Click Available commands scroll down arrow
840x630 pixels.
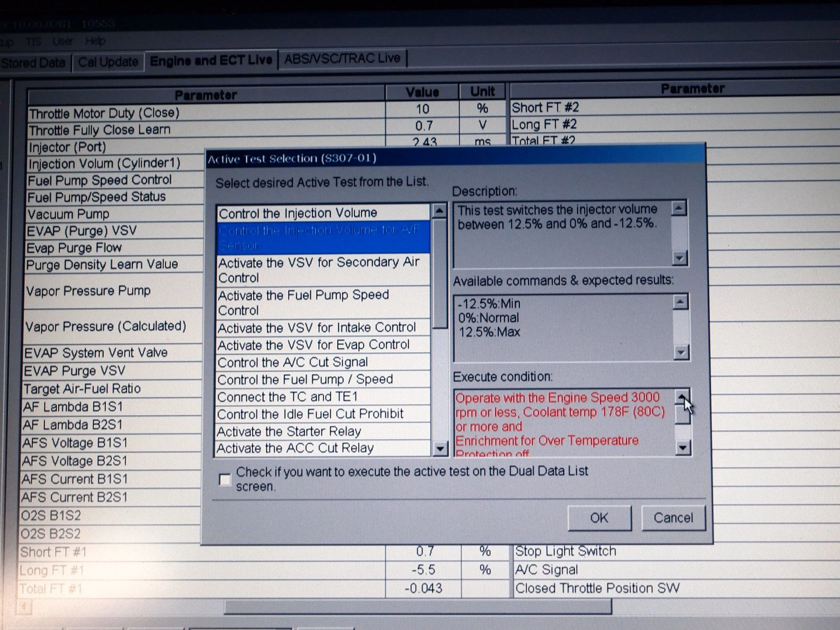(x=681, y=352)
